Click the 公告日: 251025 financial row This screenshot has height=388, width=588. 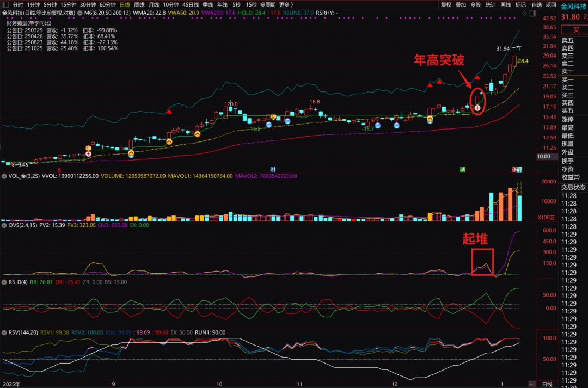tap(62, 48)
